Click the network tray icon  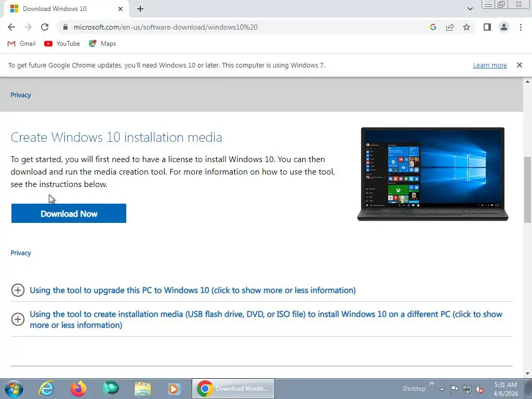(x=467, y=389)
